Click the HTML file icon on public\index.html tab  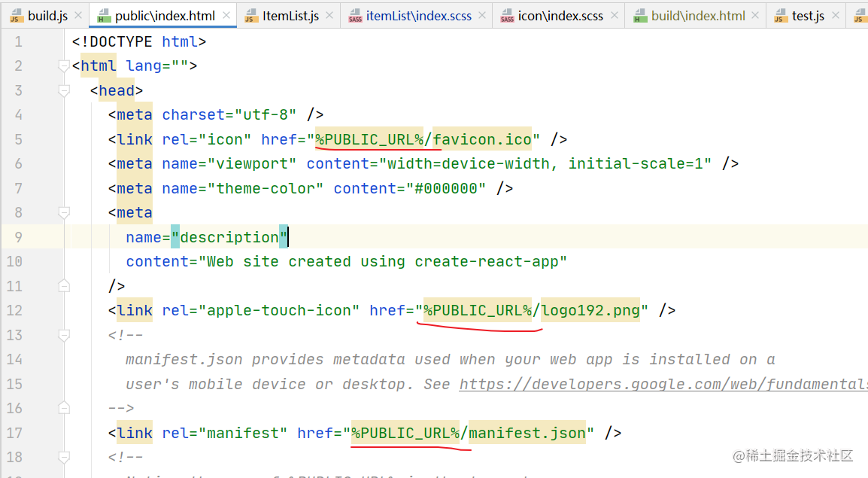point(104,16)
